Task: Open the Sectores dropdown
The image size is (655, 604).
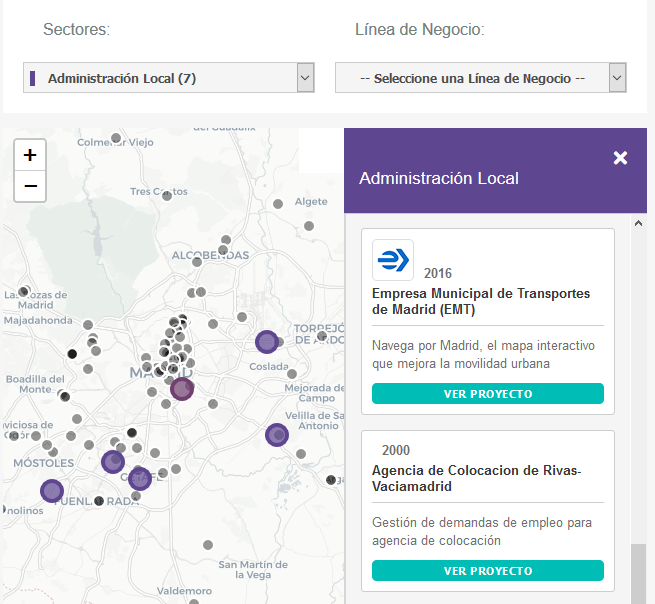Action: tap(168, 78)
